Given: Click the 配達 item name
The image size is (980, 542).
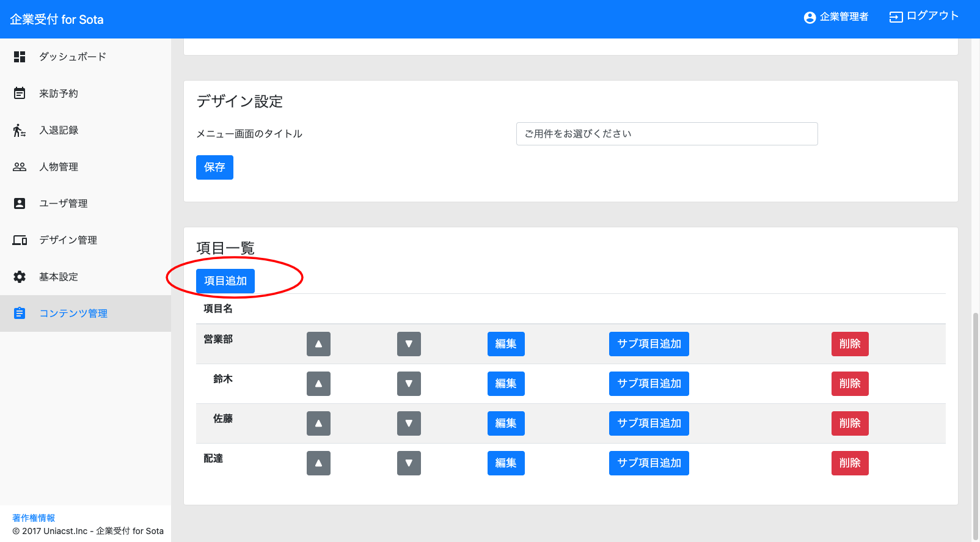Looking at the screenshot, I should [213, 458].
